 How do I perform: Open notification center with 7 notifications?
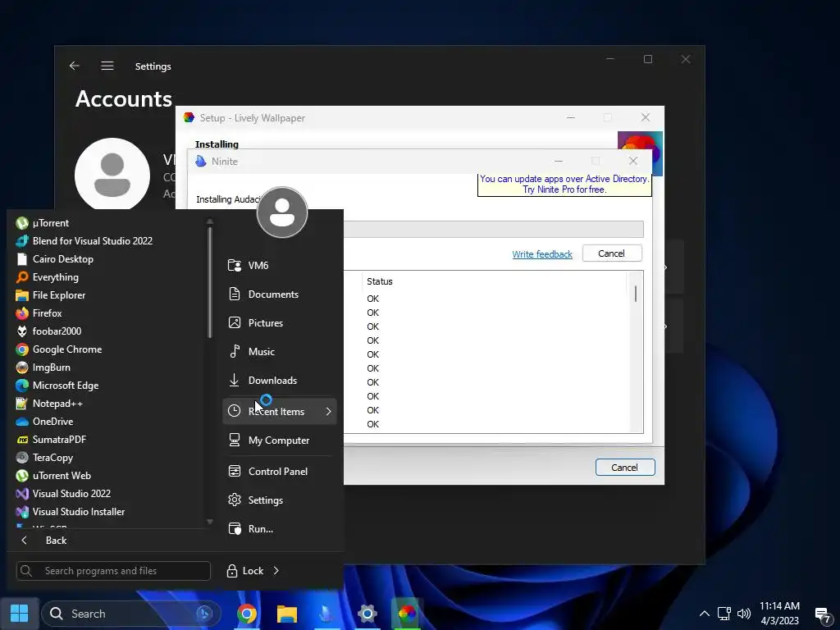tap(823, 614)
